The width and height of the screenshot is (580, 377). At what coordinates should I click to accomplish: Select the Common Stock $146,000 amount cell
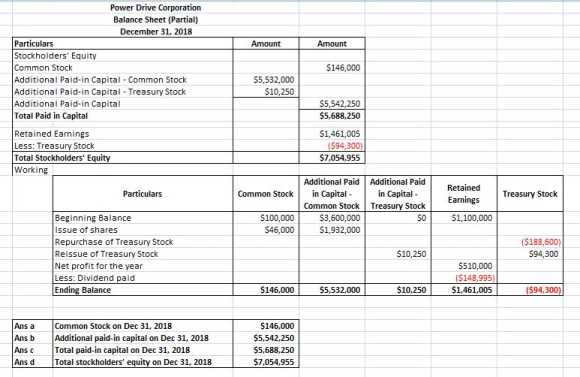tap(332, 68)
